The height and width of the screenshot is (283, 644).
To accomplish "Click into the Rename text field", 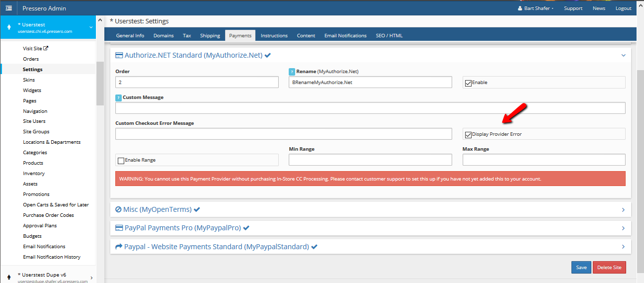I will [x=370, y=82].
